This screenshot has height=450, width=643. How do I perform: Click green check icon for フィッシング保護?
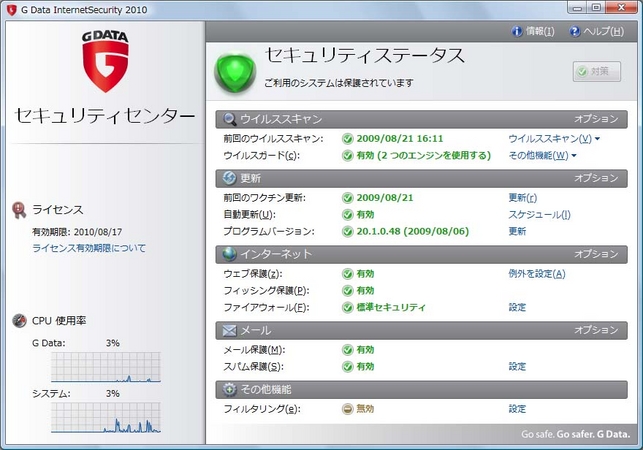pos(347,291)
